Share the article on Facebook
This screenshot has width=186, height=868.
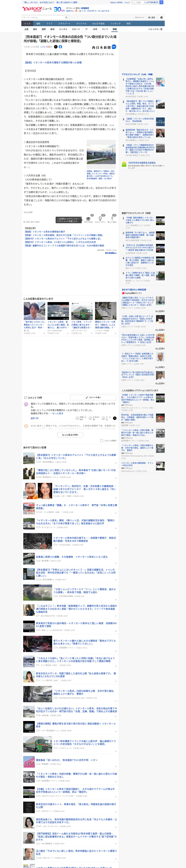point(60,47)
